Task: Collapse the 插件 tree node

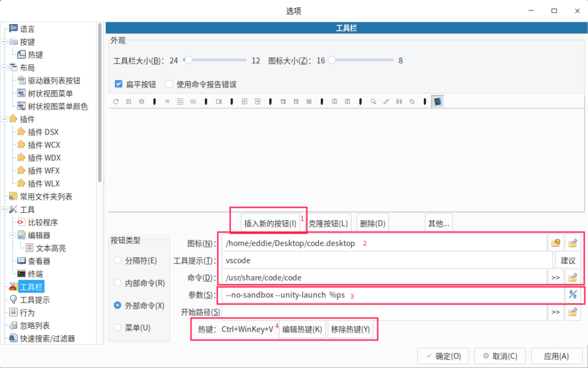Action: point(6,119)
